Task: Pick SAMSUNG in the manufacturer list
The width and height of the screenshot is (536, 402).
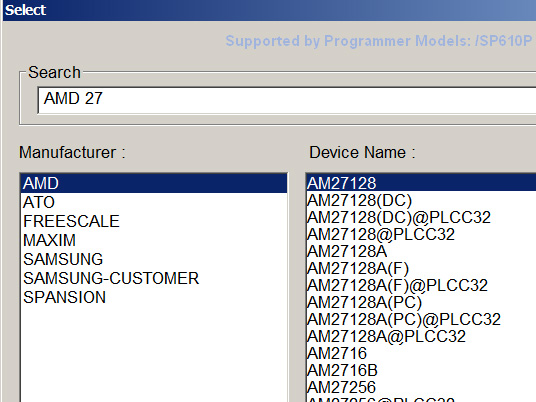Action: 154,259
